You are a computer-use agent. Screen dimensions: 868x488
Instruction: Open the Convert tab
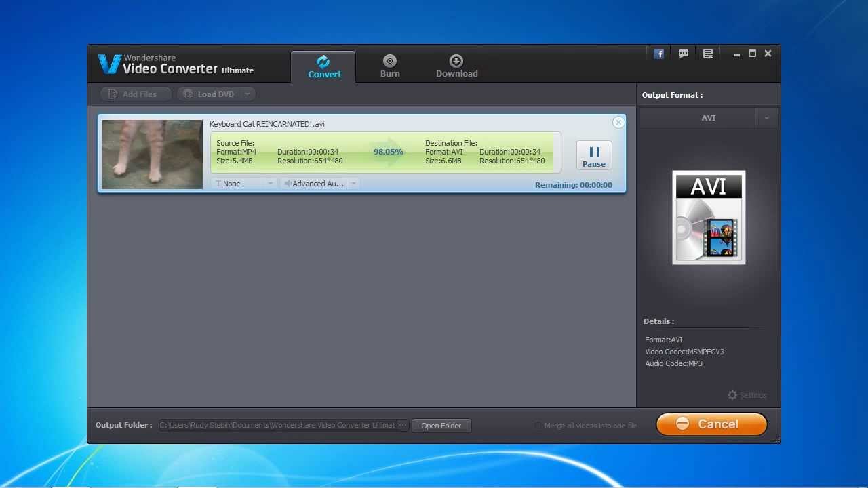(324, 66)
